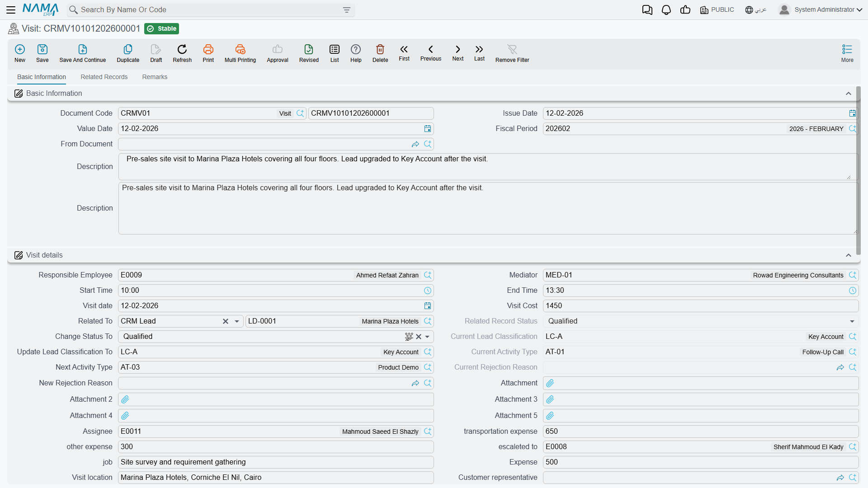Click the thumbs-up feedback icon

click(x=685, y=10)
